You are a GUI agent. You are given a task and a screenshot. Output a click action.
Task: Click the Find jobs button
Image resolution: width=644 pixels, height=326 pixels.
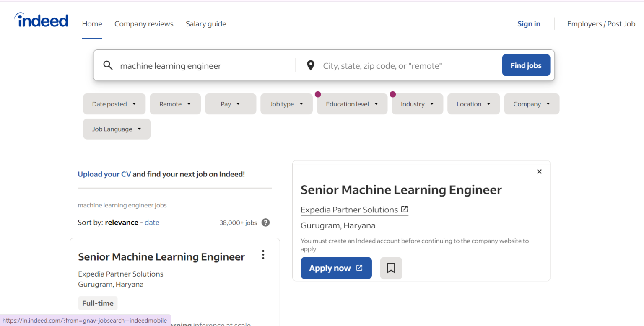point(526,65)
